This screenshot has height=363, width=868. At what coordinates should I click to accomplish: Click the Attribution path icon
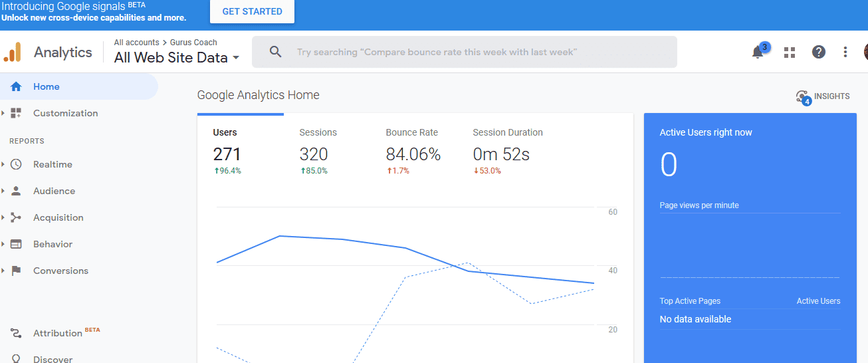[16, 333]
